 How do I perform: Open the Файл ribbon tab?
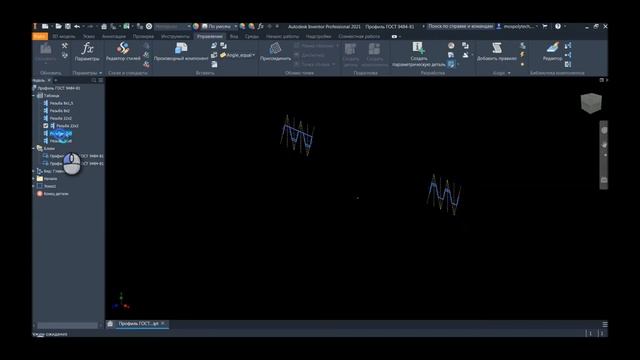pos(40,36)
